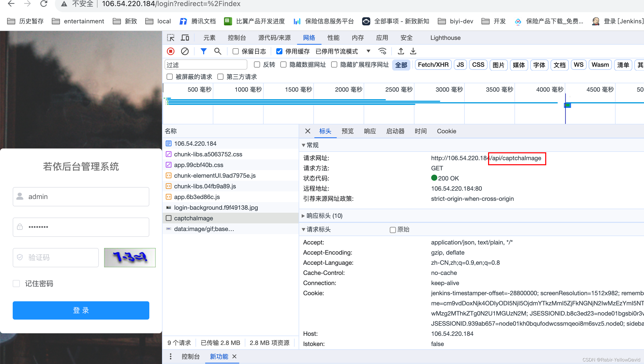Switch to the 控制台 devtools tab

237,38
